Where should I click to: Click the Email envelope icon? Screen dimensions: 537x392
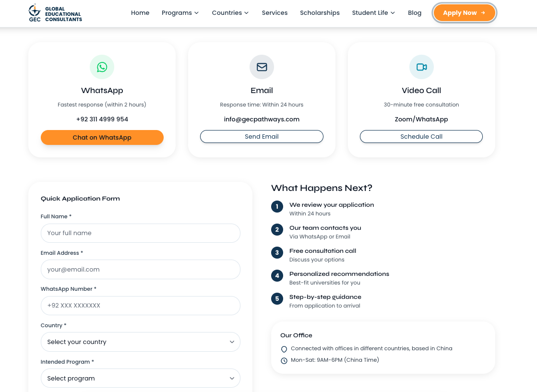(262, 67)
